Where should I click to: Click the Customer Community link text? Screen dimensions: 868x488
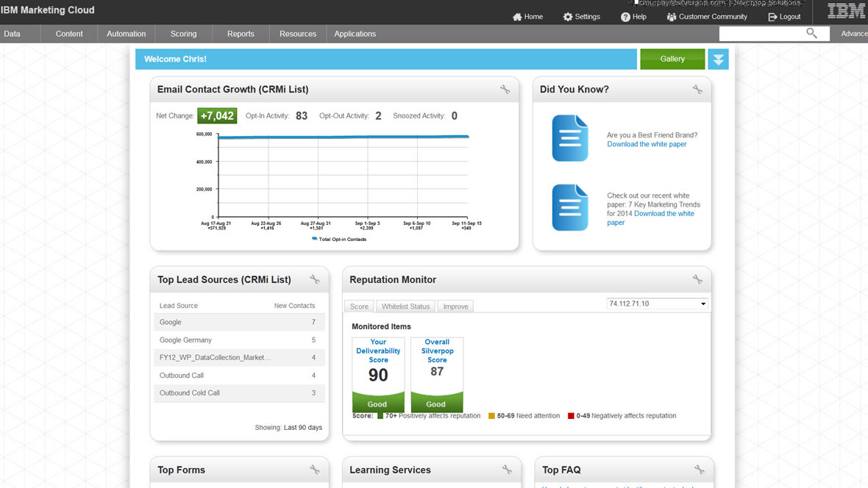713,17
